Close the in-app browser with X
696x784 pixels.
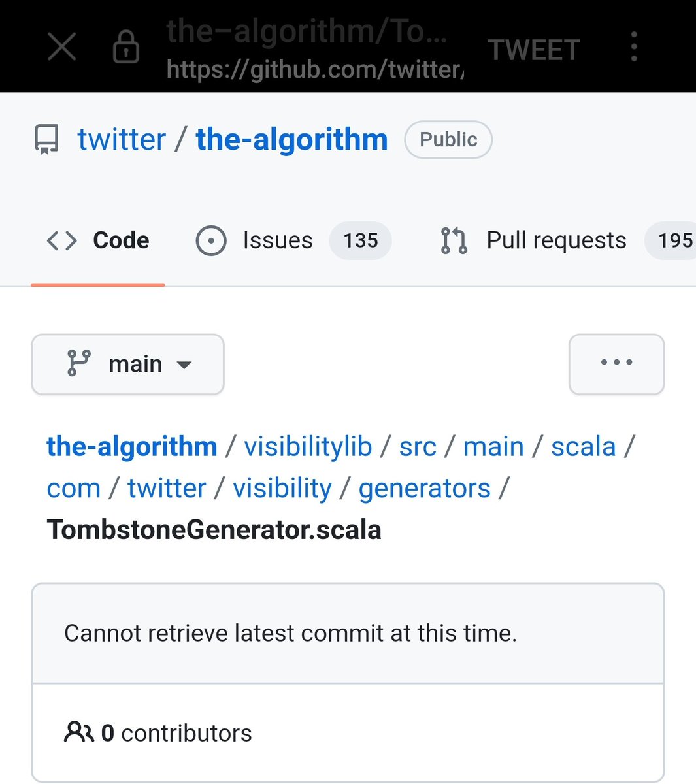(62, 47)
